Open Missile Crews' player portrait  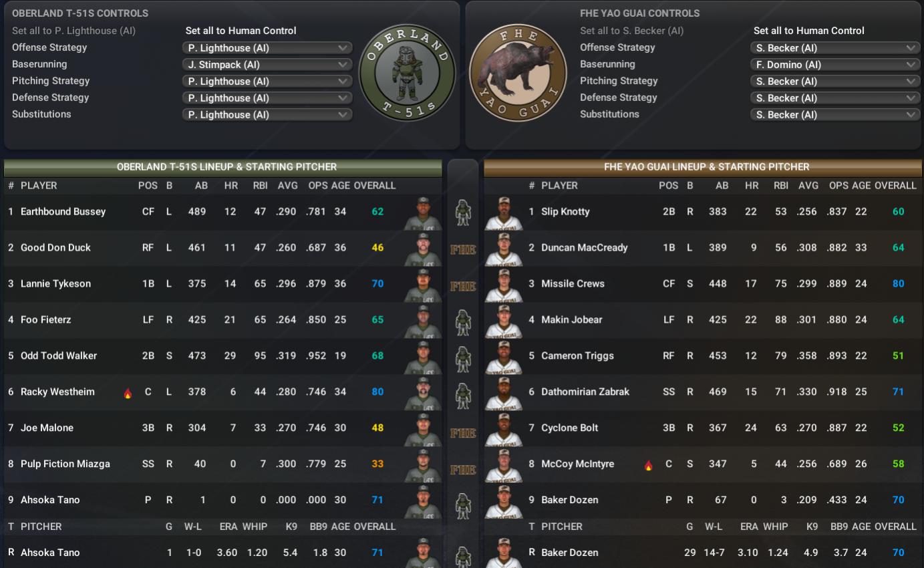click(503, 285)
